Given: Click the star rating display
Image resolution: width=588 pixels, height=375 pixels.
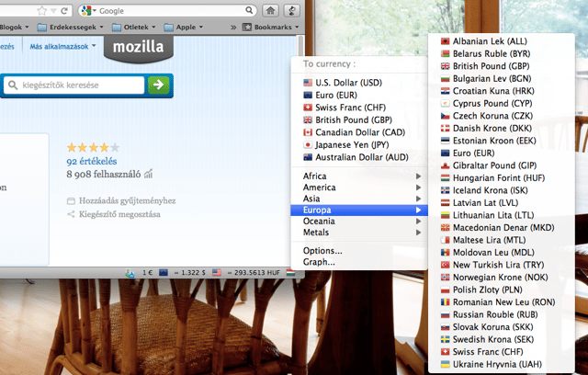Looking at the screenshot, I should pos(93,147).
